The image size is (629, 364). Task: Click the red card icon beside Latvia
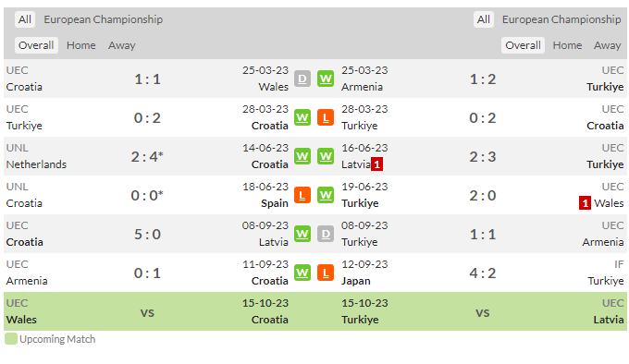pyautogui.click(x=376, y=164)
